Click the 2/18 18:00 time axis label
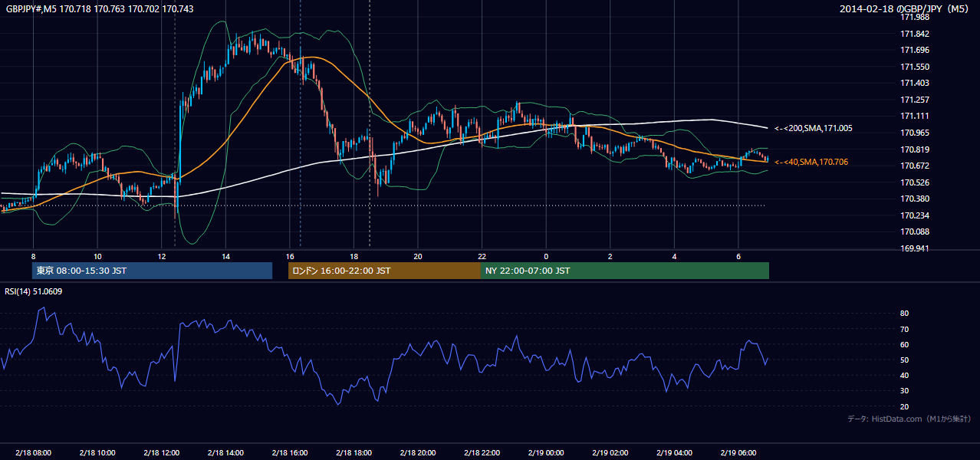 (x=354, y=453)
